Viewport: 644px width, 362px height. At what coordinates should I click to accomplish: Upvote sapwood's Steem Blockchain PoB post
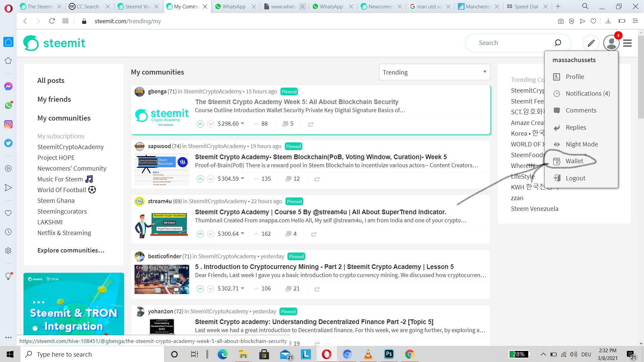point(200,179)
